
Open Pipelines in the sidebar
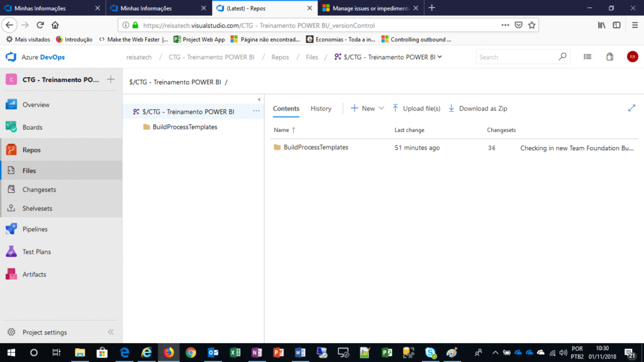click(x=35, y=229)
